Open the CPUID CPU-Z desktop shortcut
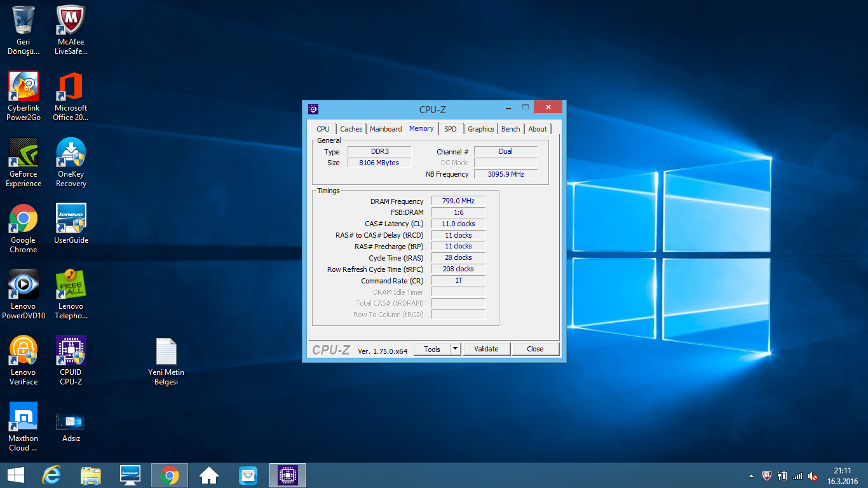This screenshot has height=488, width=868. [71, 352]
